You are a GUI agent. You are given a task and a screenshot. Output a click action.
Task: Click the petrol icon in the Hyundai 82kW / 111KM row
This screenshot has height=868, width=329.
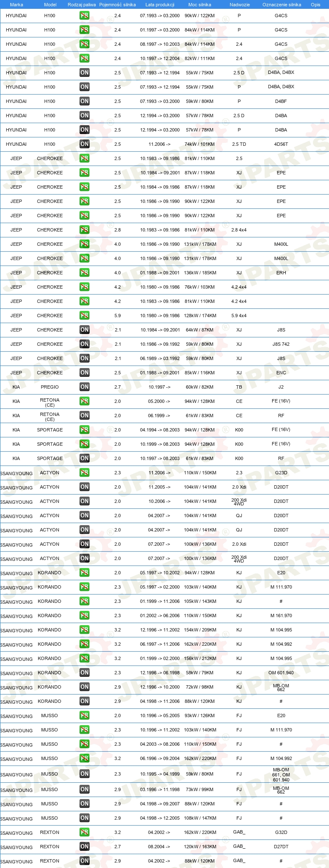click(85, 58)
